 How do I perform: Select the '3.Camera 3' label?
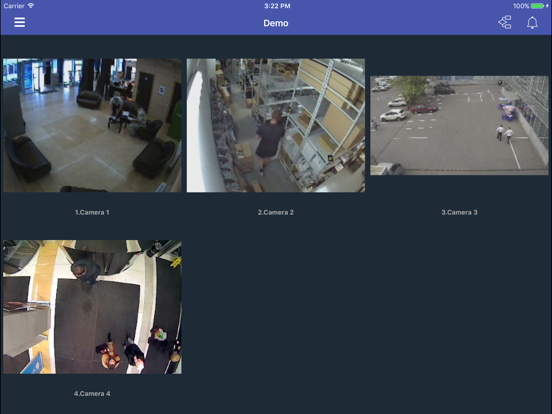tap(459, 212)
